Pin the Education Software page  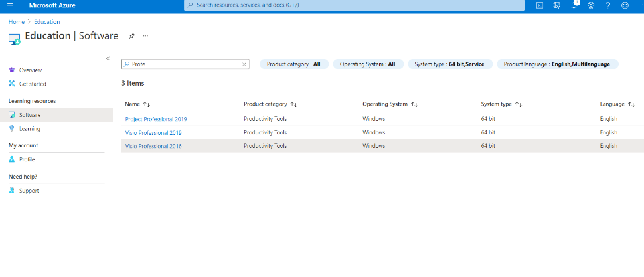pyautogui.click(x=131, y=36)
